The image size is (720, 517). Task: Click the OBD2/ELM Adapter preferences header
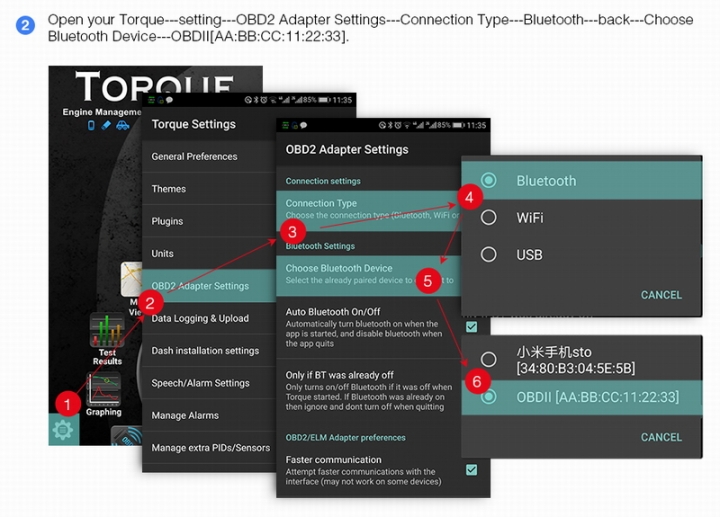tap(345, 438)
